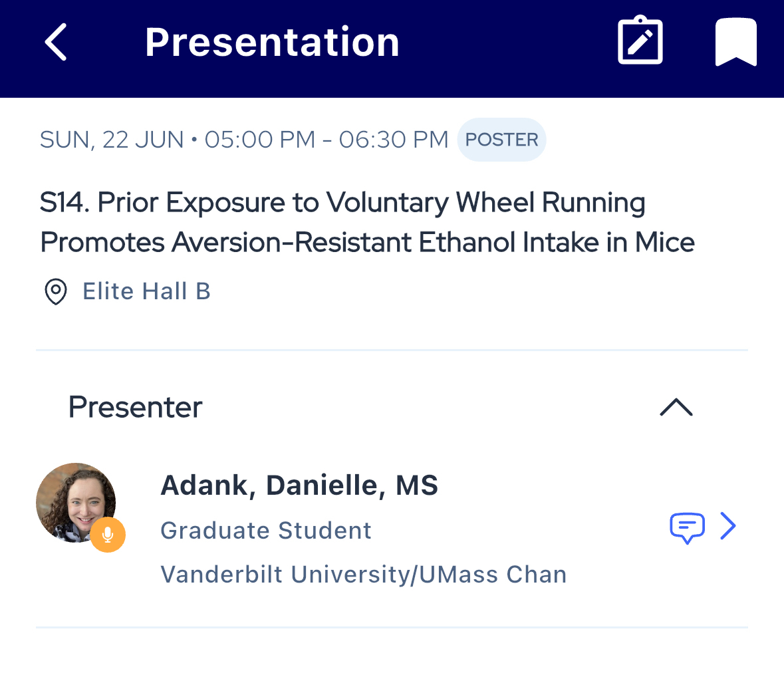Tap the POSTER session type badge

click(501, 140)
